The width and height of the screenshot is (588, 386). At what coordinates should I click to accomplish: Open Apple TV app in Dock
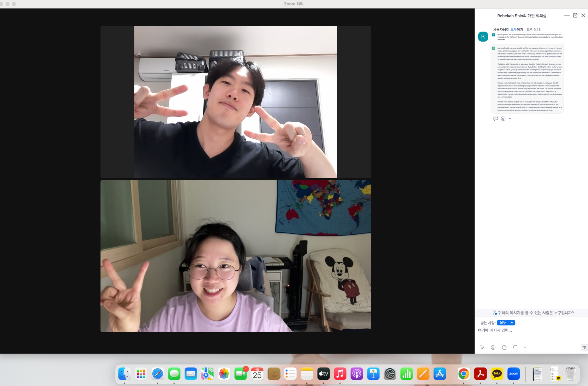pyautogui.click(x=324, y=374)
